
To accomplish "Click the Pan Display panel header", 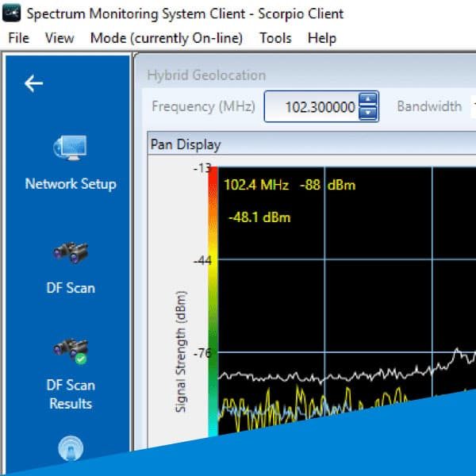I will coord(312,144).
